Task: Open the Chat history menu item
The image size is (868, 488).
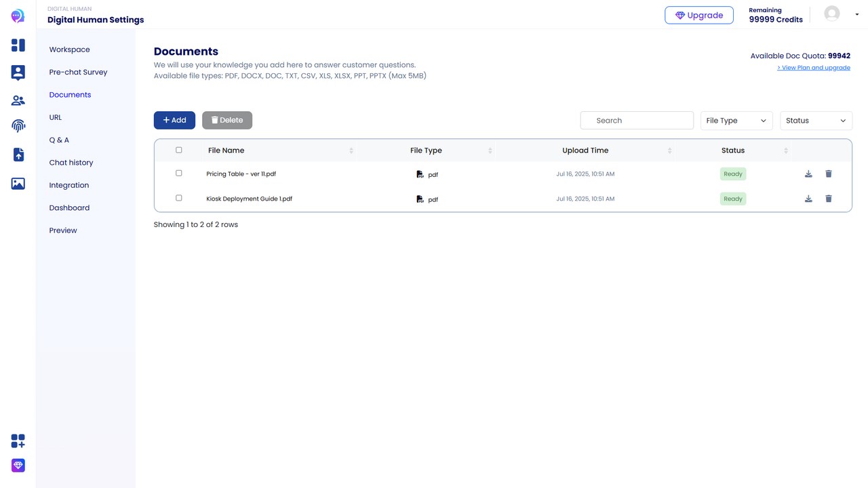Action: 71,163
